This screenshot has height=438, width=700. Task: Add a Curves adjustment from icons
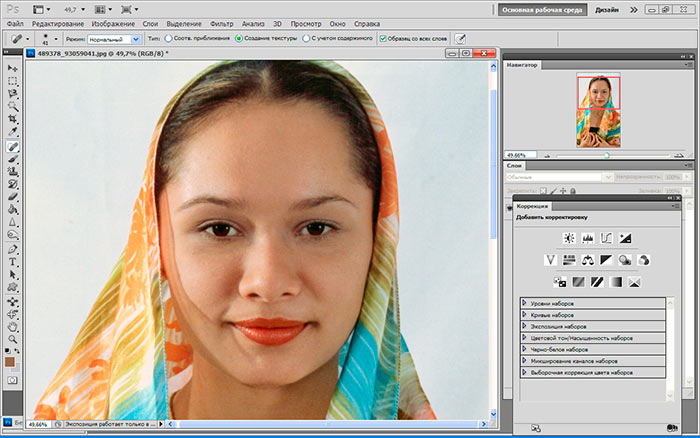point(605,238)
